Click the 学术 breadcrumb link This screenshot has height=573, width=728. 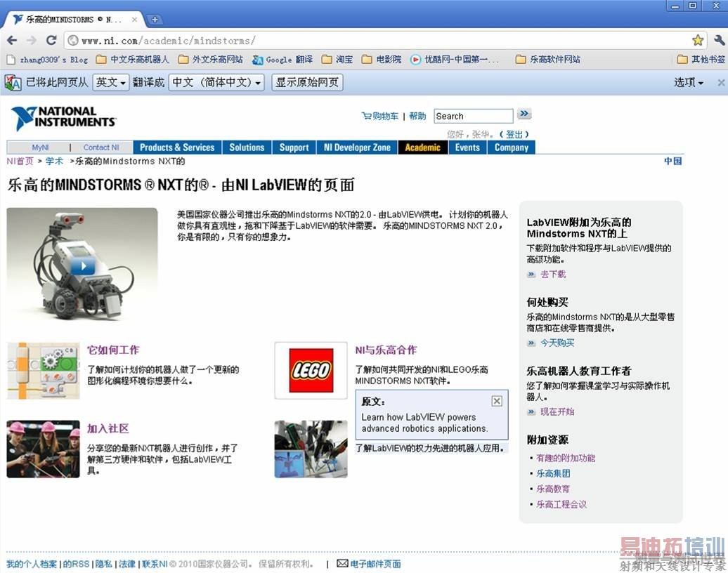tap(54, 161)
